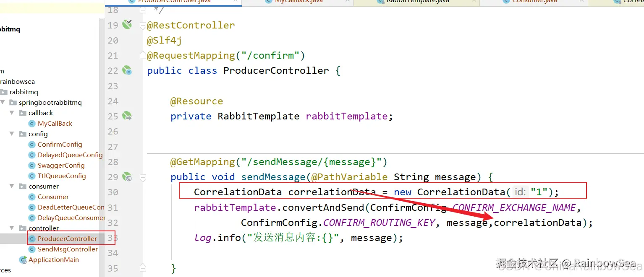Open TtlQueueConfig in the project tree
The height and width of the screenshot is (277, 644).
click(x=62, y=176)
